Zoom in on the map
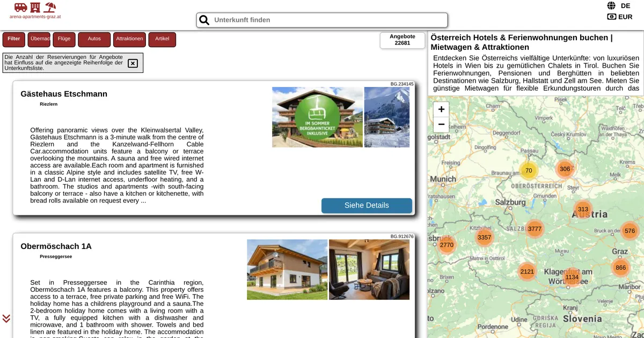The image size is (644, 338). [441, 109]
